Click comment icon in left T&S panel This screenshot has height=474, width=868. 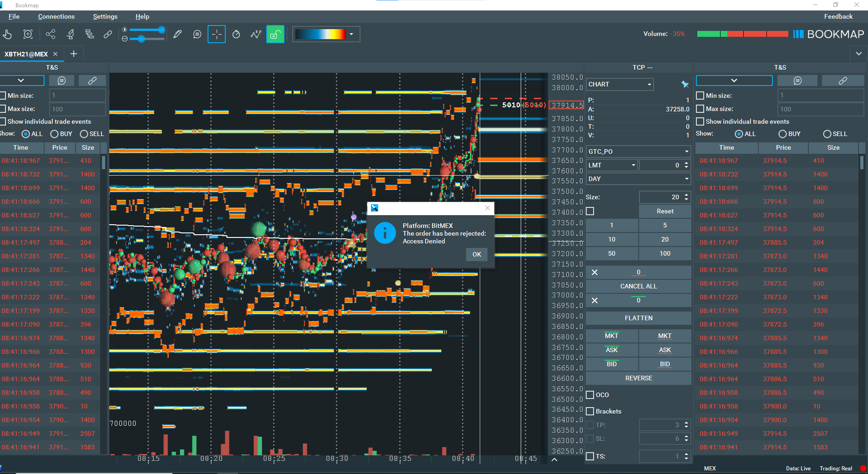click(x=61, y=81)
